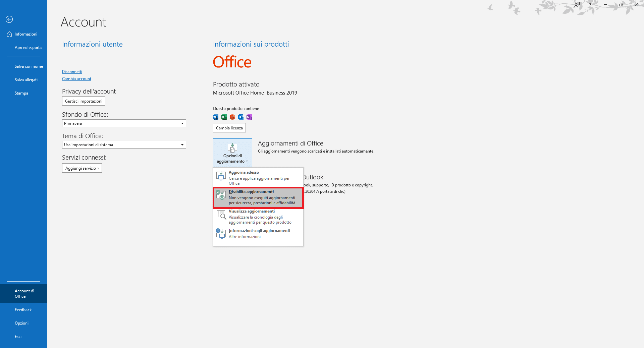
Task: Select Salva allegati in sidebar
Action: tap(23, 80)
